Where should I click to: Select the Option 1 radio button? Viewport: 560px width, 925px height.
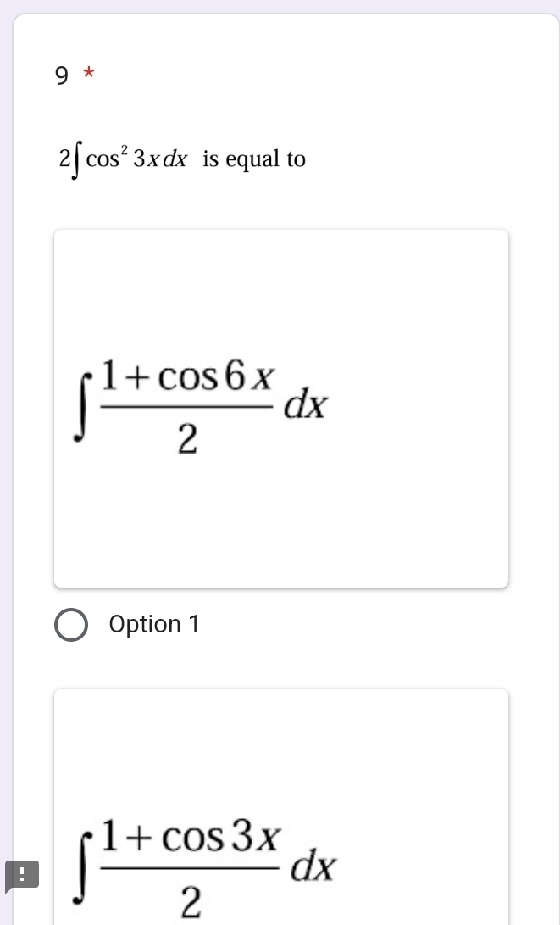[x=71, y=624]
